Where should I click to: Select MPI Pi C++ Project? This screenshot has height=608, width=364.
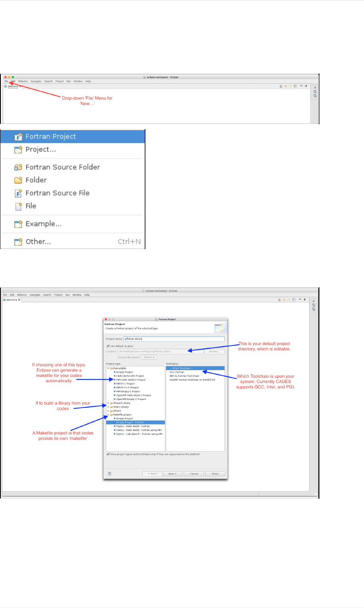[x=127, y=387]
